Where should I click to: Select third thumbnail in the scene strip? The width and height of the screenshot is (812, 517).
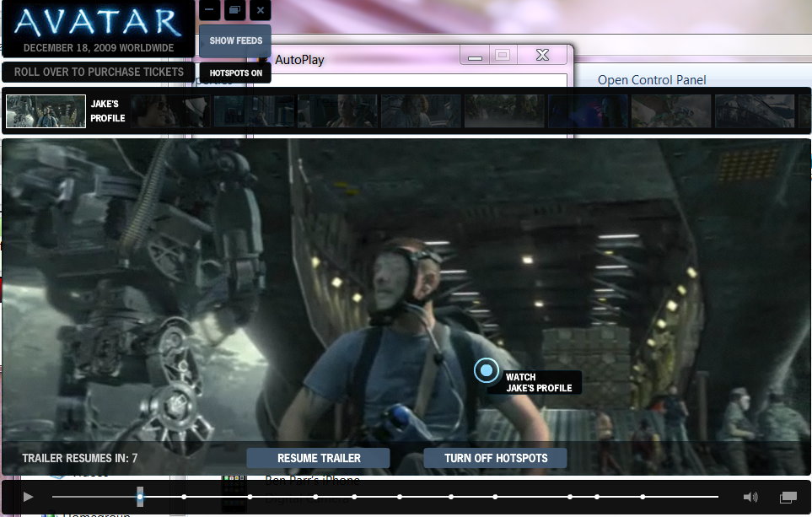[x=254, y=110]
